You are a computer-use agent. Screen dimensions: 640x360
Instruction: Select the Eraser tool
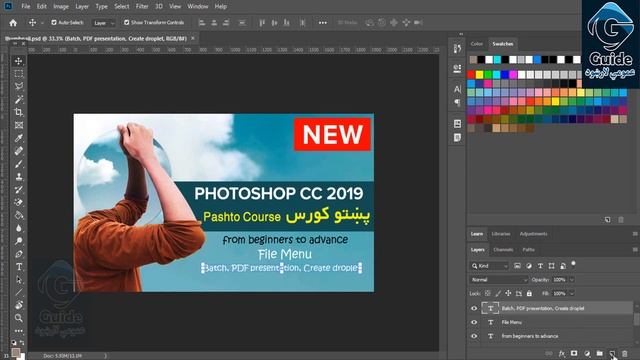point(18,202)
